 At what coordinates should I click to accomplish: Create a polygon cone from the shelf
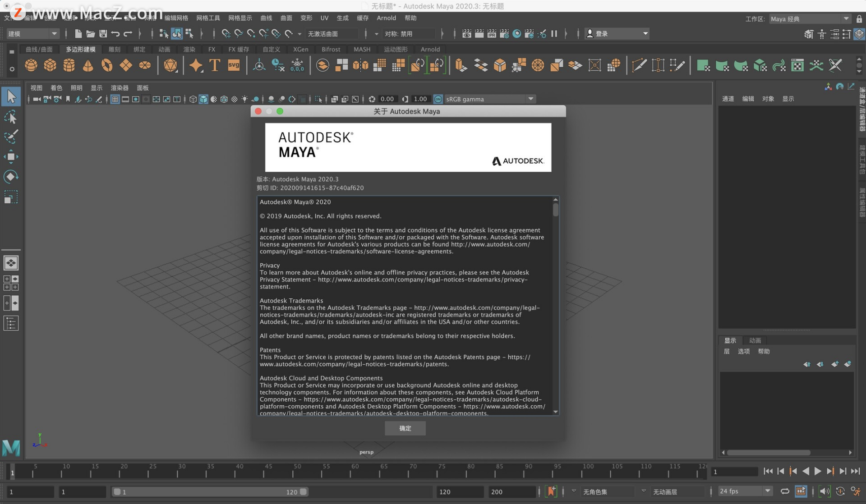click(x=88, y=65)
